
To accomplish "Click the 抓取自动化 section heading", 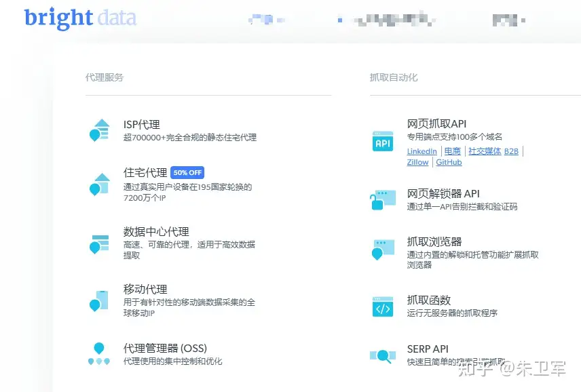I will pyautogui.click(x=394, y=77).
